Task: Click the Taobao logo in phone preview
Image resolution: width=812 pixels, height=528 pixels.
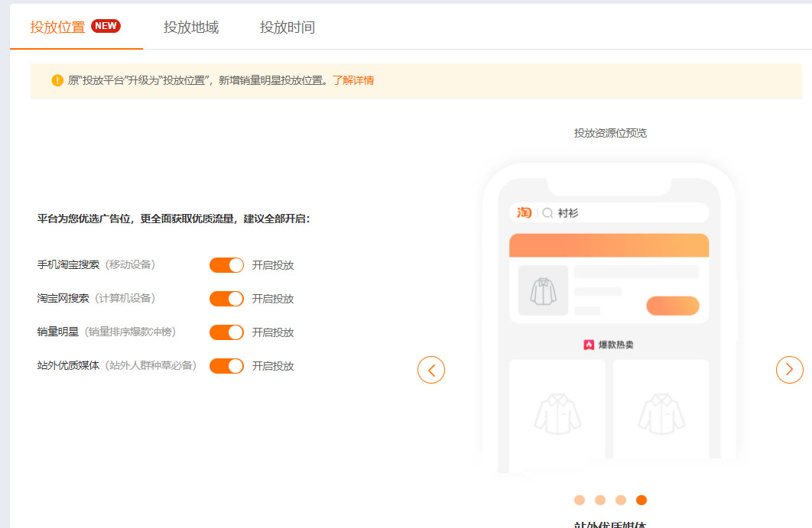Action: pos(524,212)
